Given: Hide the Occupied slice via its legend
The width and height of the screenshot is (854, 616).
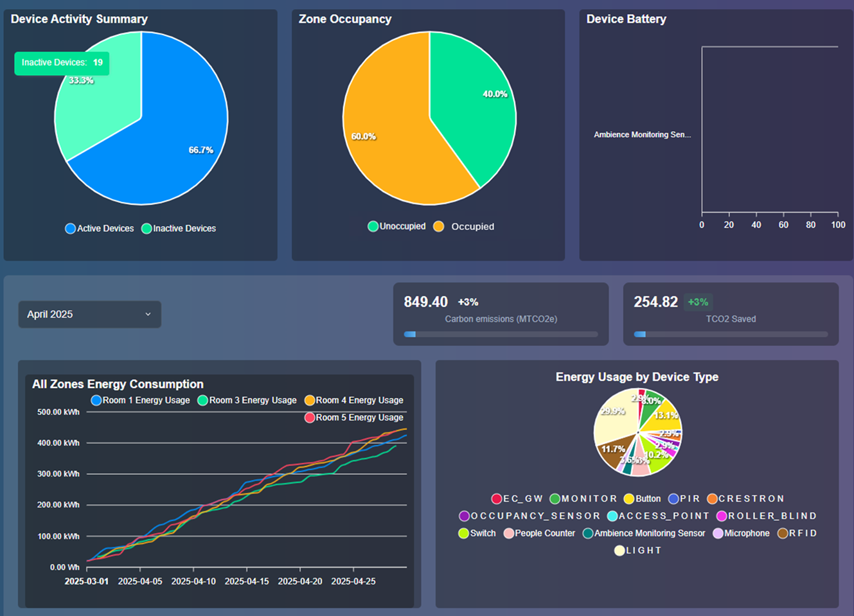Looking at the screenshot, I should [x=463, y=226].
